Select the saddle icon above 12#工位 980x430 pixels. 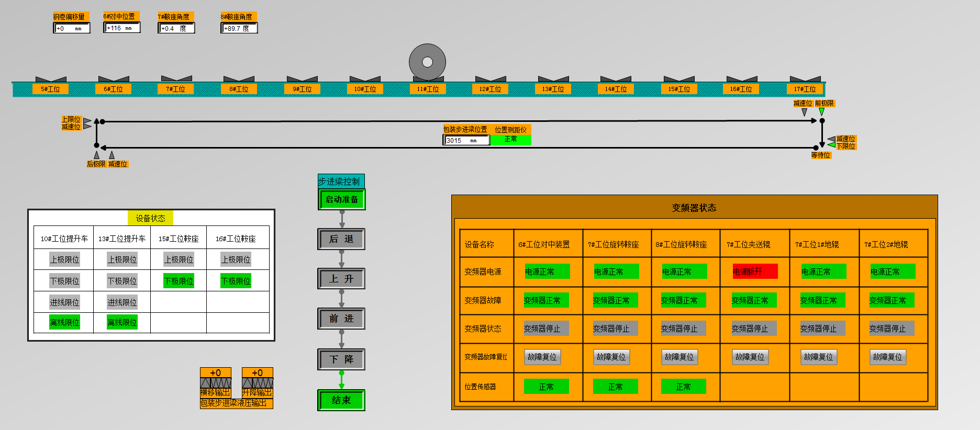pos(491,79)
